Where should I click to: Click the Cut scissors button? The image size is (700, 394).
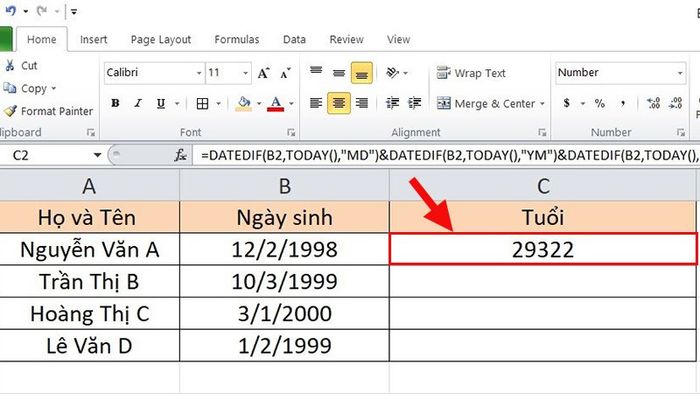pyautogui.click(x=21, y=66)
